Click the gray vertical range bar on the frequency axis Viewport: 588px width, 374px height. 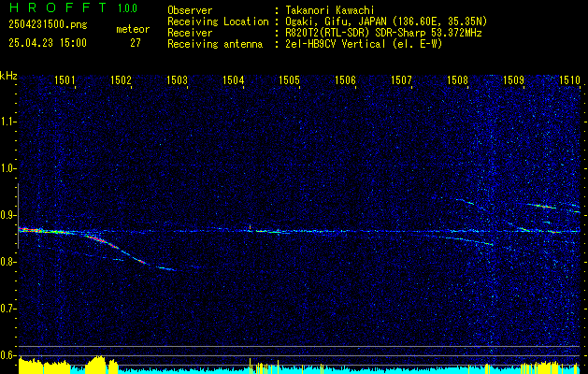[x=18, y=216]
